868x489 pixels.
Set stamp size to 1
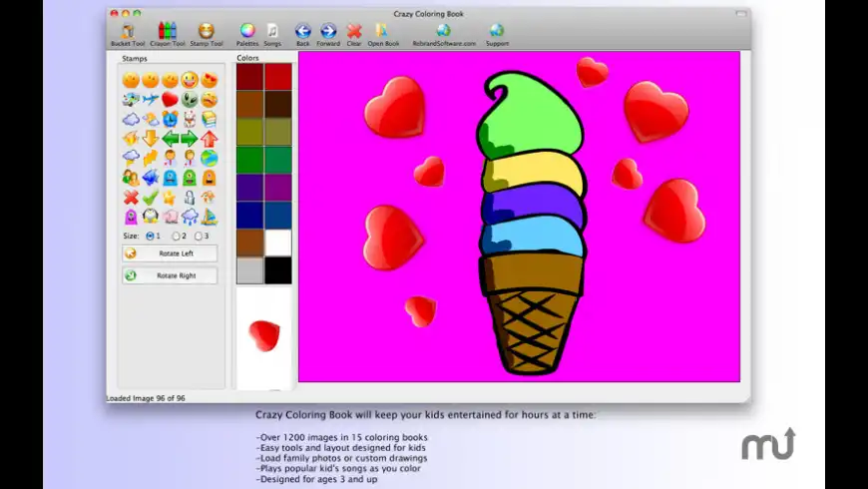(151, 237)
